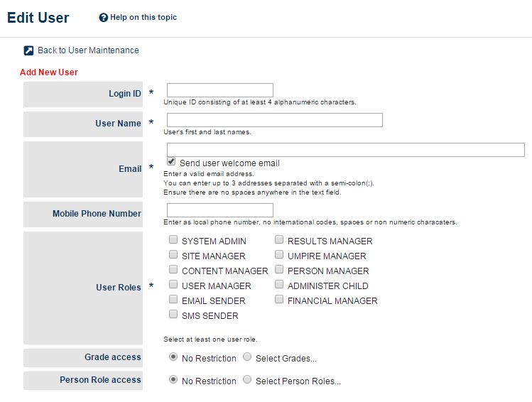The height and width of the screenshot is (402, 532).
Task: Tick the FINANCIAL MANAGER role
Action: pos(279,300)
